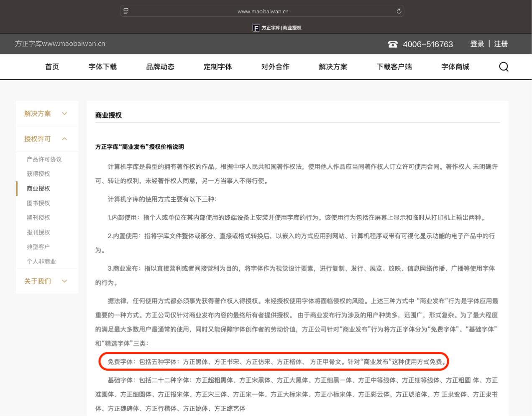This screenshot has width=532, height=417.
Task: Open the 首页 menu item
Action: (52, 67)
